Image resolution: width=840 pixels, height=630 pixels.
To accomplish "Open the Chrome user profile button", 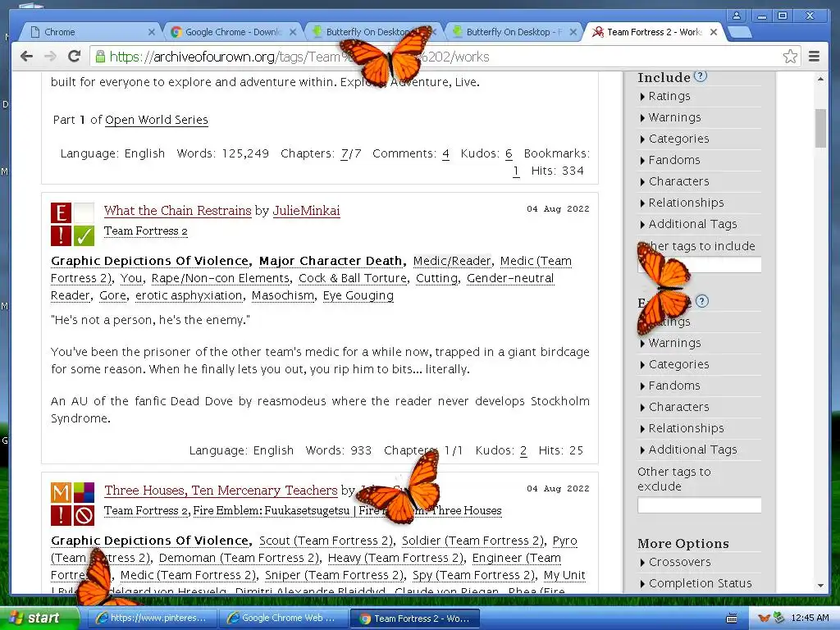I will [737, 16].
